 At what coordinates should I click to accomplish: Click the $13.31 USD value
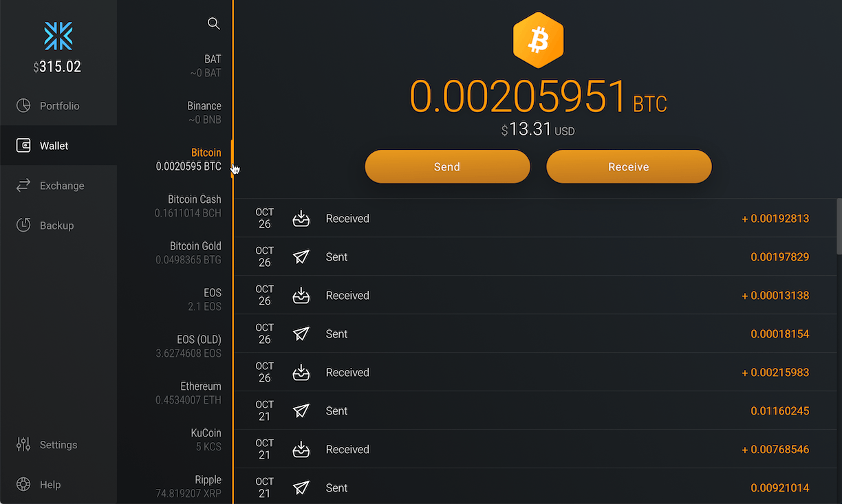coord(538,129)
